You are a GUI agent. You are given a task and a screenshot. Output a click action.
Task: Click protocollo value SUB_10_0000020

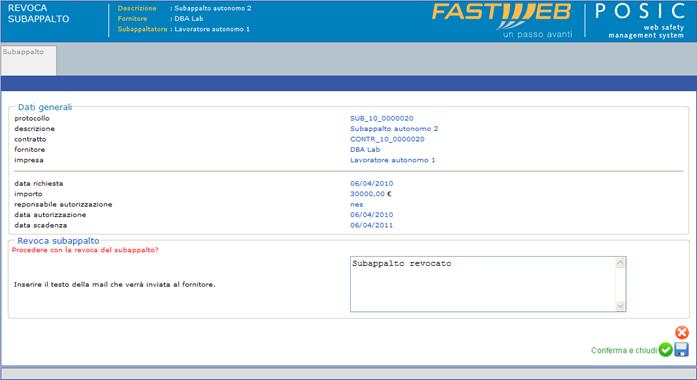(x=381, y=118)
